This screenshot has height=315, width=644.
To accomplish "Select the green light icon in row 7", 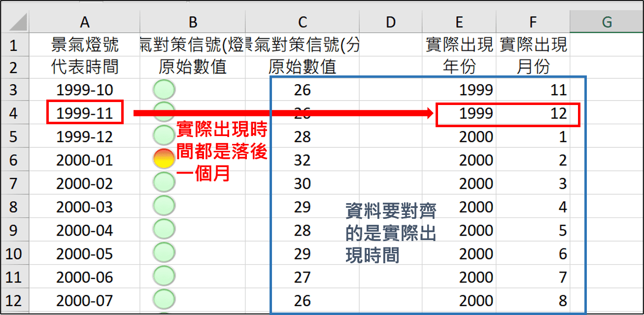I will coord(164,183).
